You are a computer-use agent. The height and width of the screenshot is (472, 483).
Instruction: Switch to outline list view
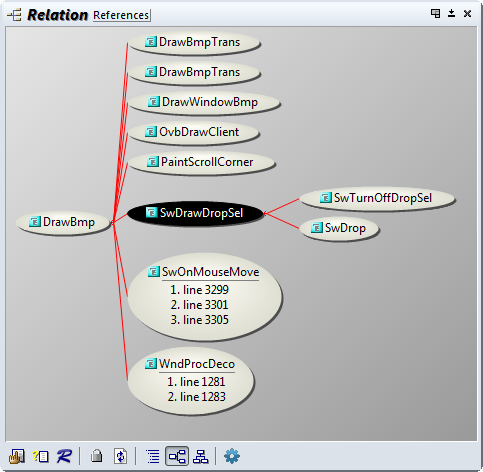[153, 456]
